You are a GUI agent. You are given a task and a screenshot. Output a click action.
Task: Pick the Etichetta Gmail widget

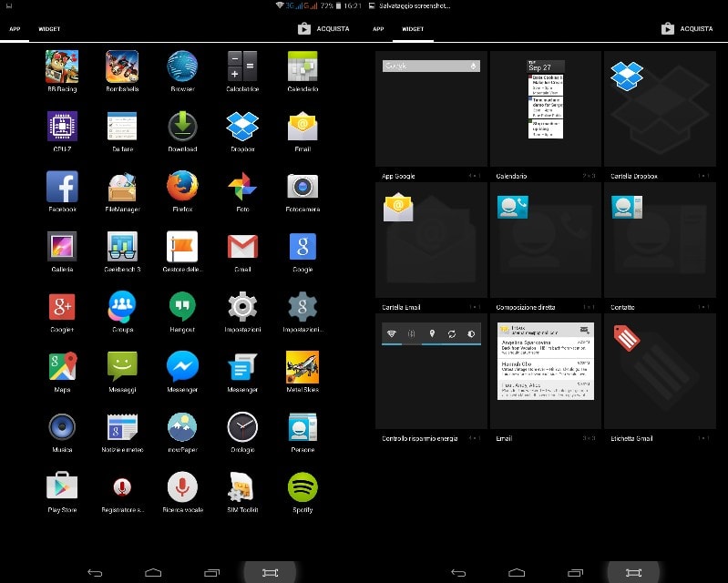pos(660,371)
